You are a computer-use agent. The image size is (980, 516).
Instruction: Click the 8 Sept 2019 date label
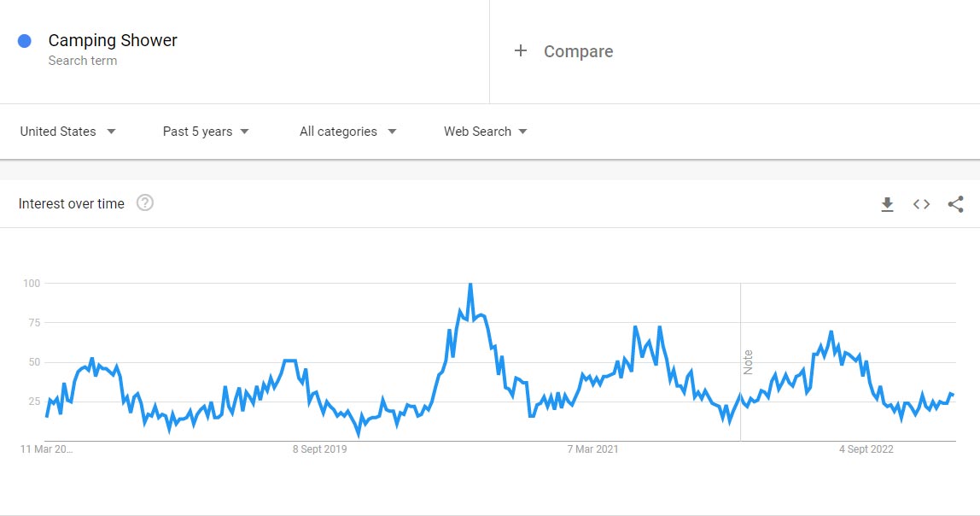320,449
